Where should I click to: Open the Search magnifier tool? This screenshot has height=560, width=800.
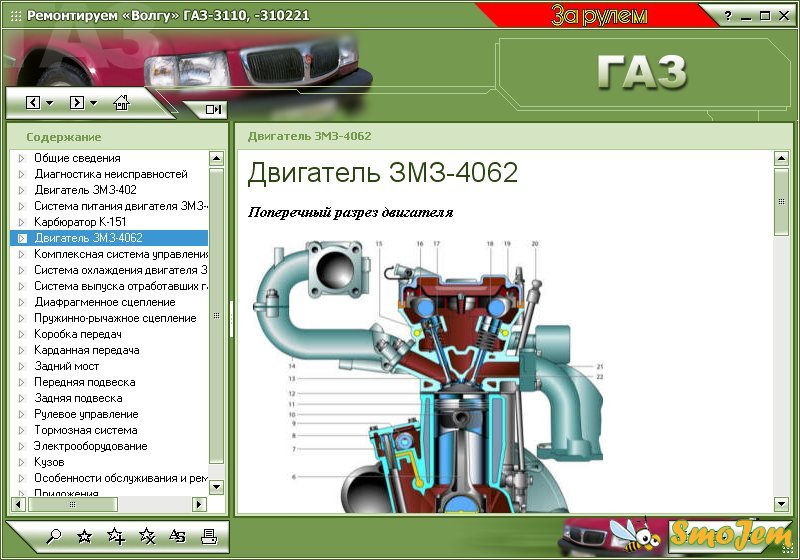54,537
